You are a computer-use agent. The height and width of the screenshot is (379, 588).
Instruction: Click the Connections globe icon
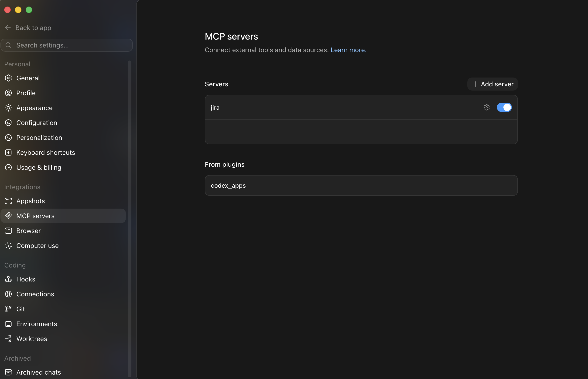point(8,294)
